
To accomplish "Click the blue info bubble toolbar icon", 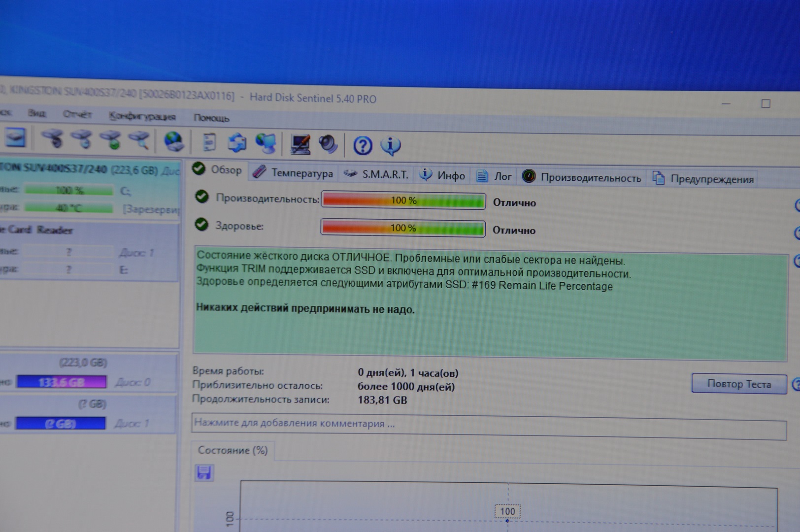I will (x=391, y=146).
